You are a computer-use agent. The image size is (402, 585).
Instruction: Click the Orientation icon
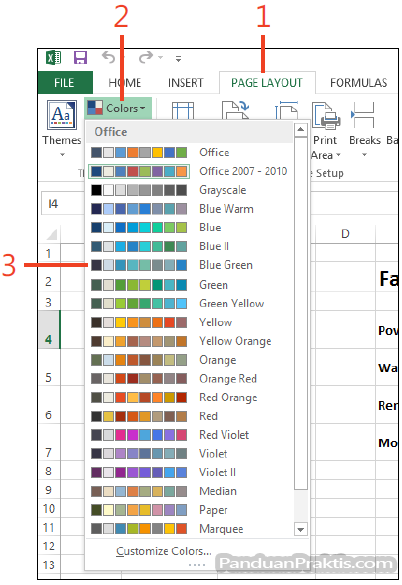point(235,110)
